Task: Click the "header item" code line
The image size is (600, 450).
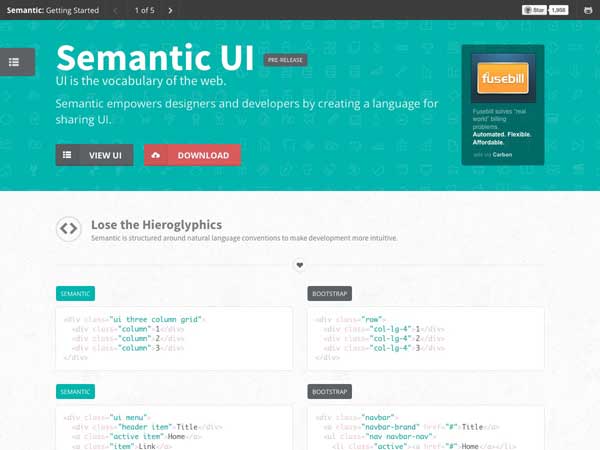Action: pyautogui.click(x=147, y=427)
